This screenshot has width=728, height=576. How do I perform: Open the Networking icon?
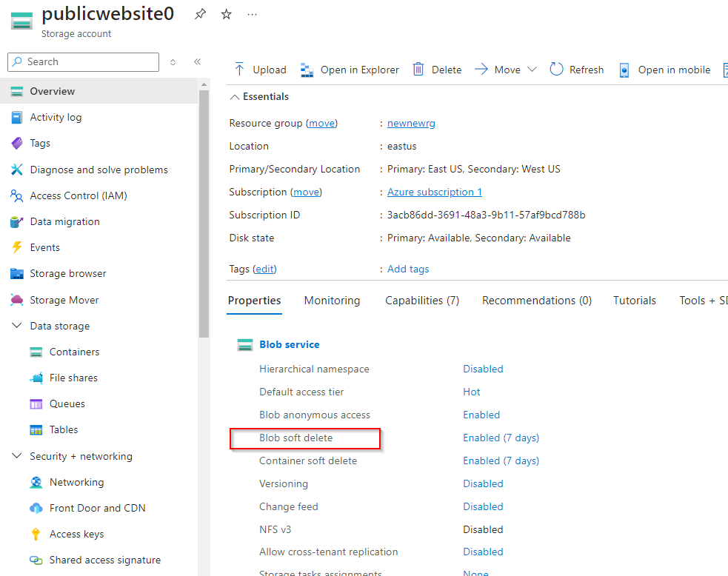[36, 482]
